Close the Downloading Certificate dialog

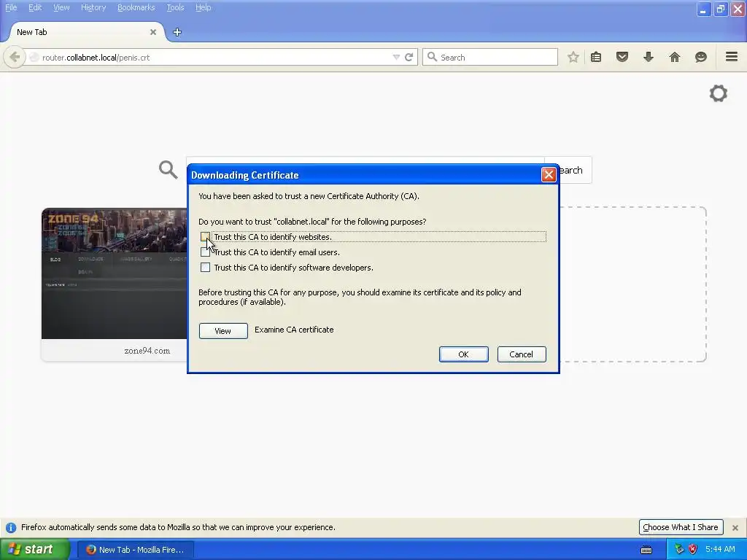click(549, 175)
